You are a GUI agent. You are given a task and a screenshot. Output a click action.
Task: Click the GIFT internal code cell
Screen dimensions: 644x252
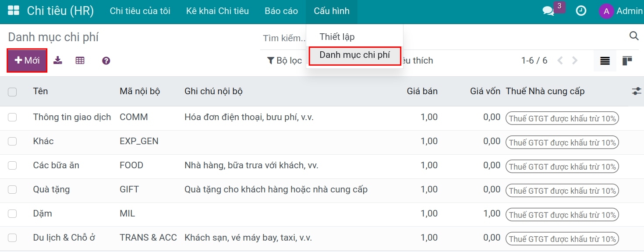point(129,189)
